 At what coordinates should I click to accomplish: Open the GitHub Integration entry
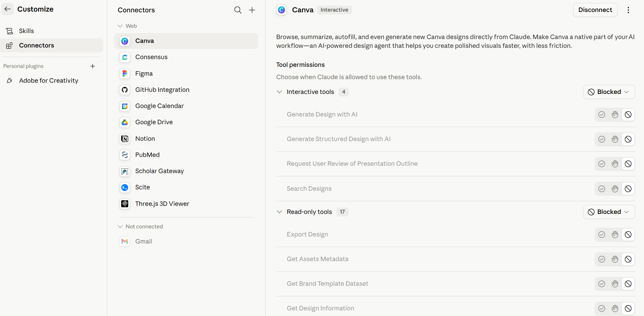[186, 90]
